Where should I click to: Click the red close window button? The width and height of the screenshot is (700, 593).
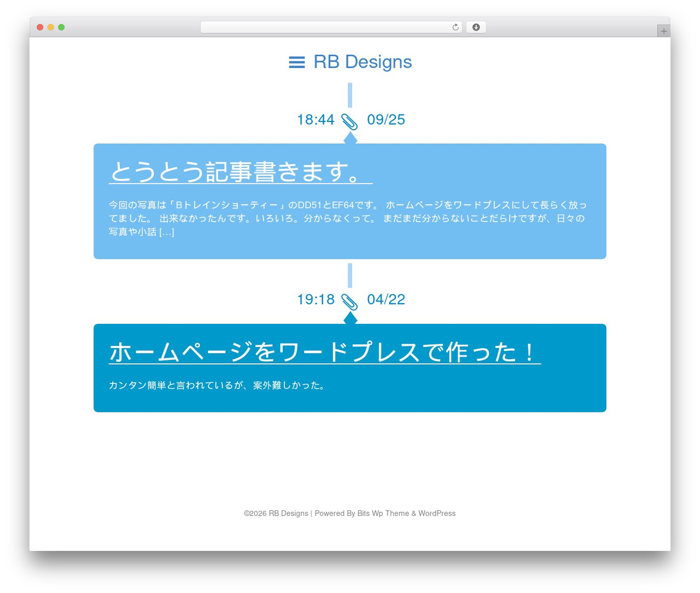40,27
